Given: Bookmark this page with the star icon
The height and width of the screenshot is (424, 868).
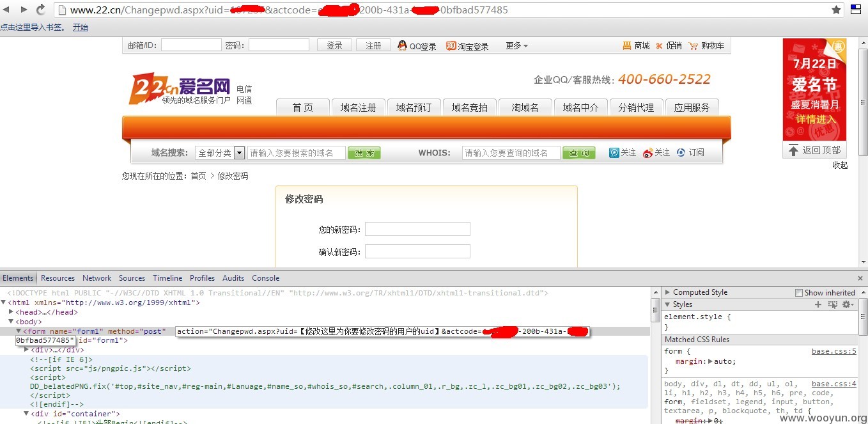Looking at the screenshot, I should pyautogui.click(x=836, y=10).
